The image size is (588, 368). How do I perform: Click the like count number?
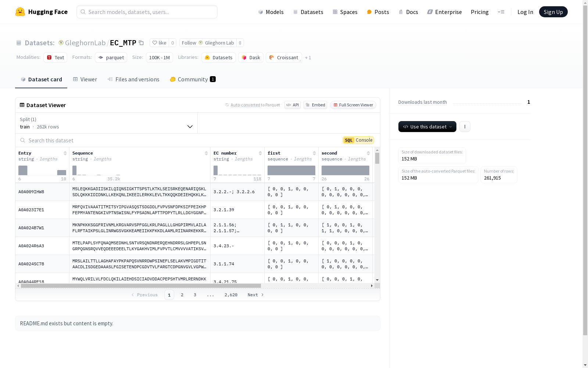coord(173,43)
